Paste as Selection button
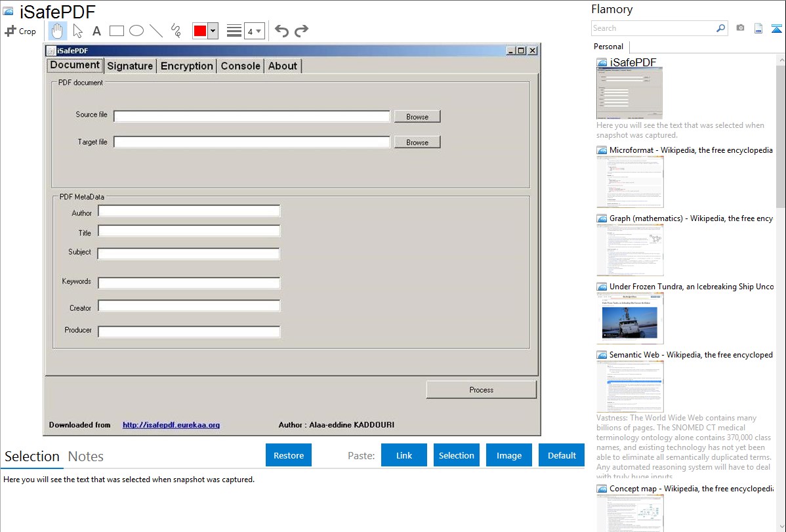This screenshot has width=786, height=532. pyautogui.click(x=456, y=455)
